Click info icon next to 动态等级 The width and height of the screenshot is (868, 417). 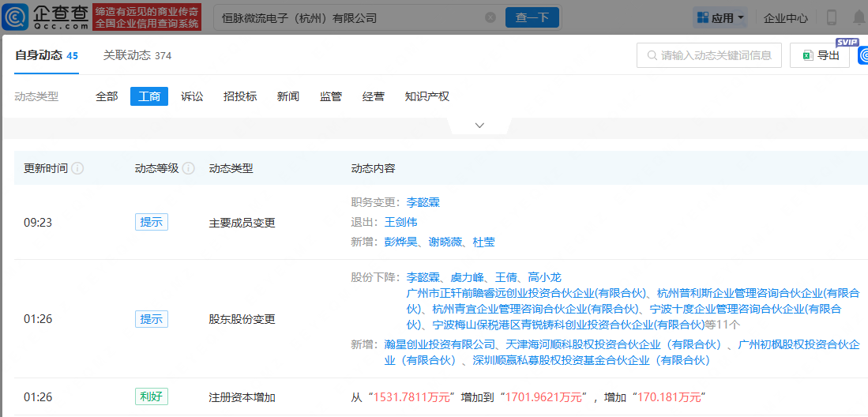pyautogui.click(x=189, y=168)
